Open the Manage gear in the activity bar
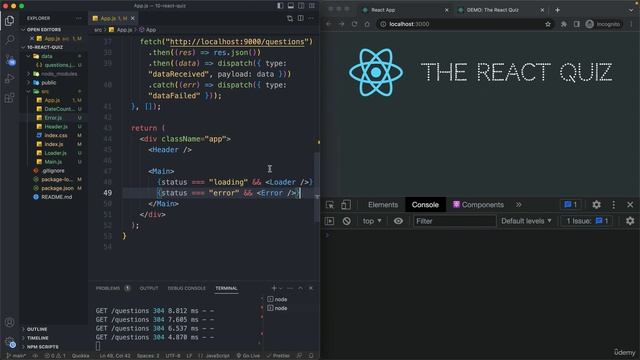The height and width of the screenshot is (360, 640). [x=10, y=342]
